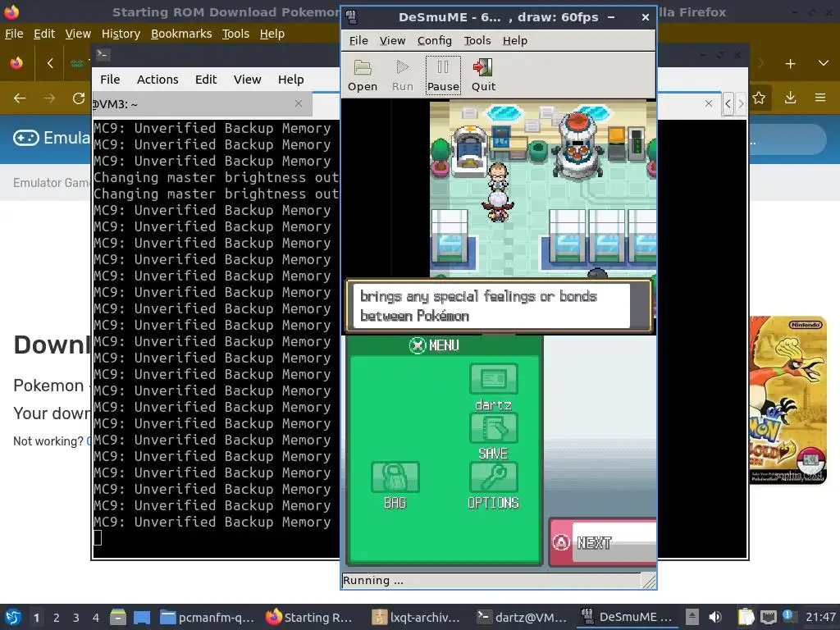Screen dimensions: 840x630
Task: Open Firefox hamburger application menu
Action: [819, 98]
